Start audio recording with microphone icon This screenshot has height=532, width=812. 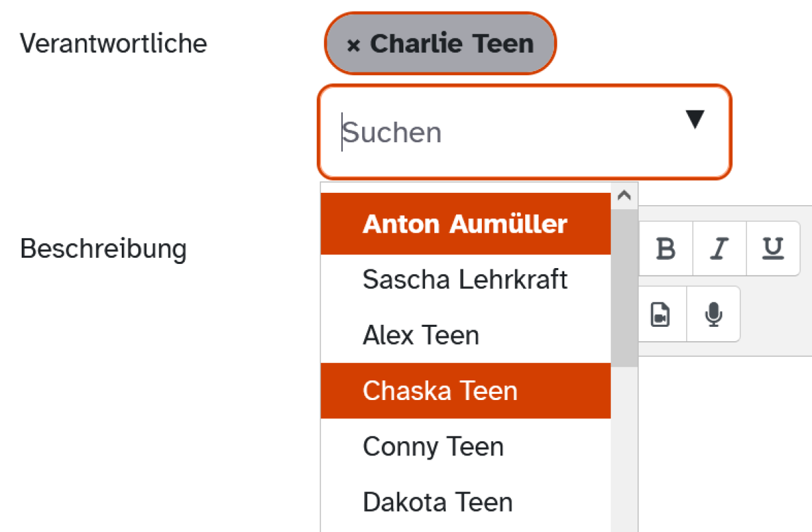click(x=713, y=315)
